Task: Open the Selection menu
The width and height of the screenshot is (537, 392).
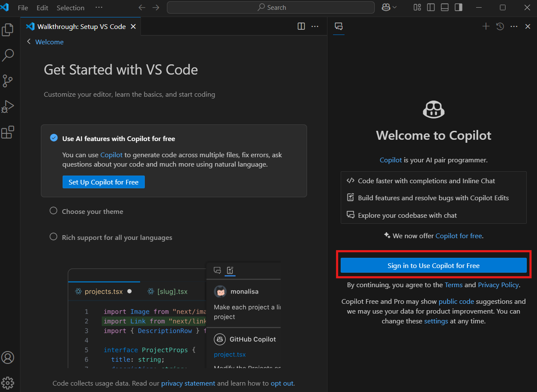Action: tap(70, 8)
